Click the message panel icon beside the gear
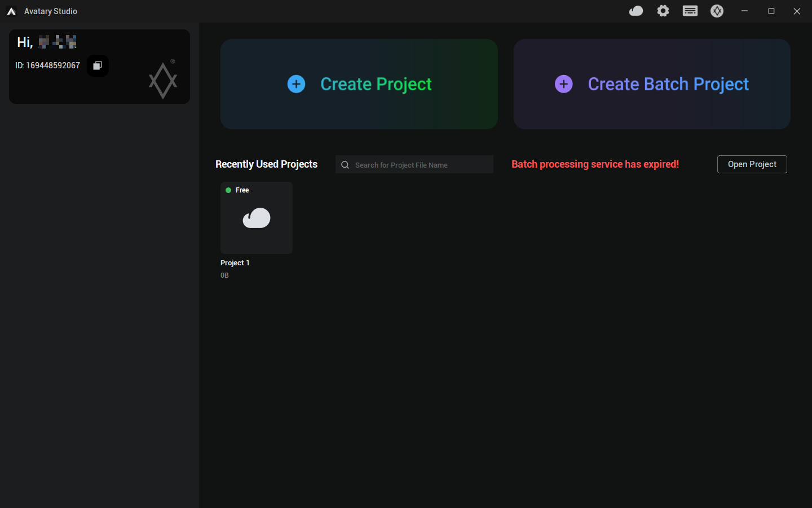The image size is (812, 508). (690, 11)
